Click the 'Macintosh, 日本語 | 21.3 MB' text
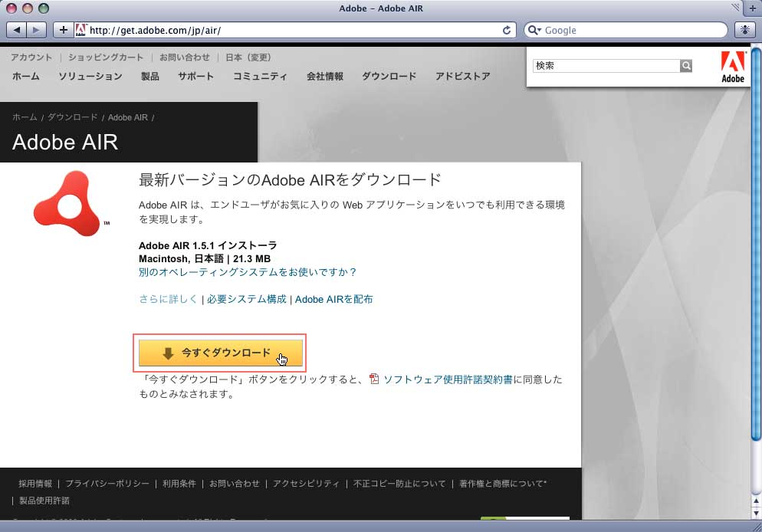Image resolution: width=762 pixels, height=532 pixels. point(205,258)
